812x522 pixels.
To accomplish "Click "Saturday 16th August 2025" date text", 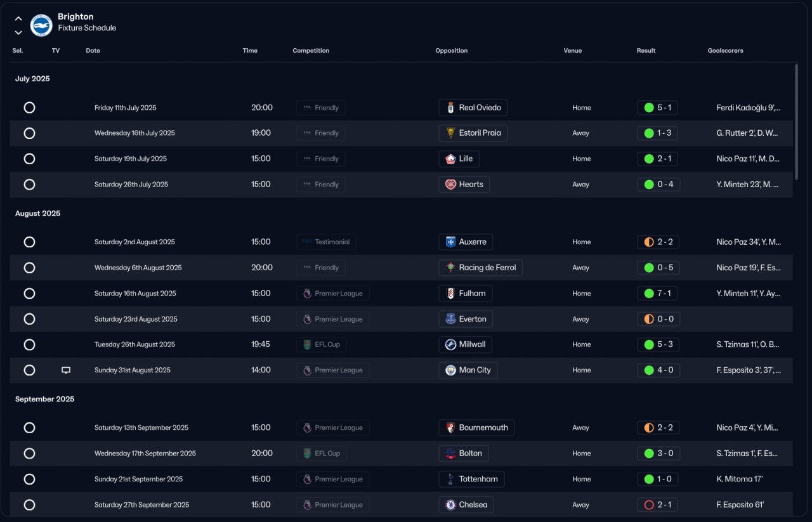I will (x=136, y=294).
